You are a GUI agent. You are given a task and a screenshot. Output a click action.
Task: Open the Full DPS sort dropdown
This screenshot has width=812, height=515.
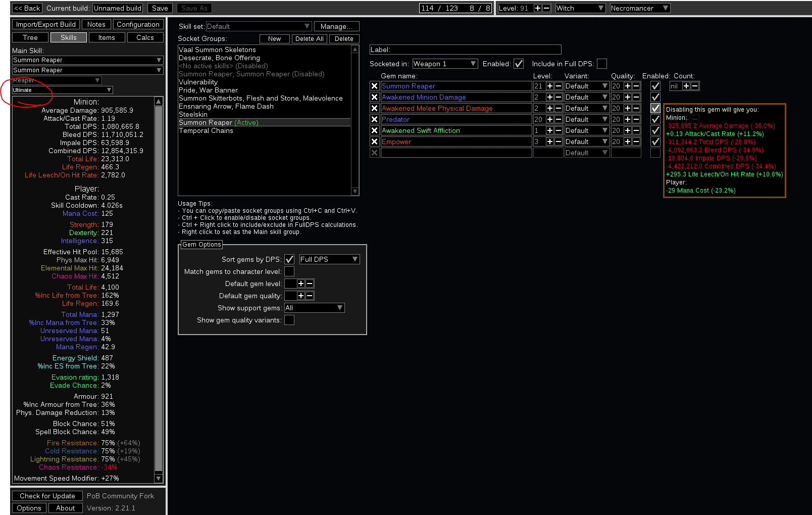[x=329, y=259]
